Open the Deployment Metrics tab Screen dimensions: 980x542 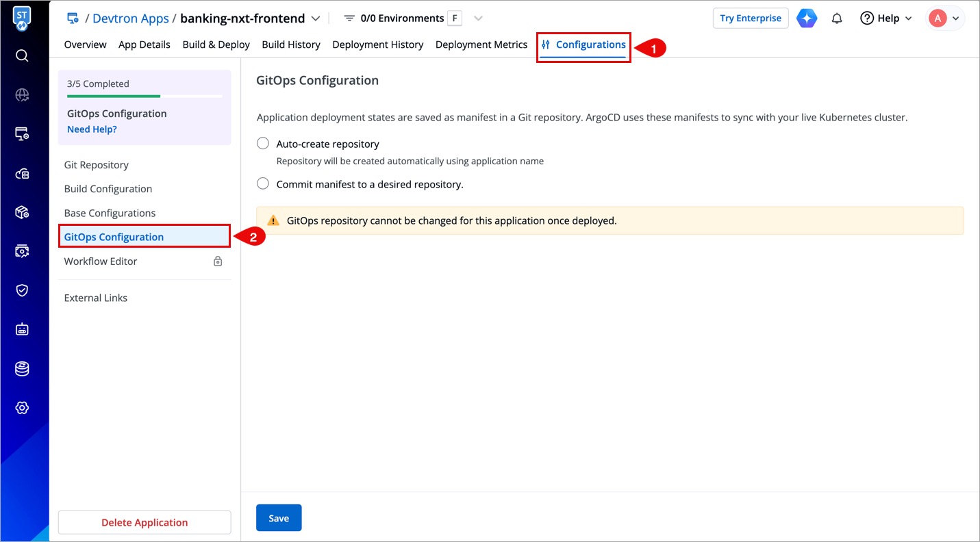[x=481, y=44]
